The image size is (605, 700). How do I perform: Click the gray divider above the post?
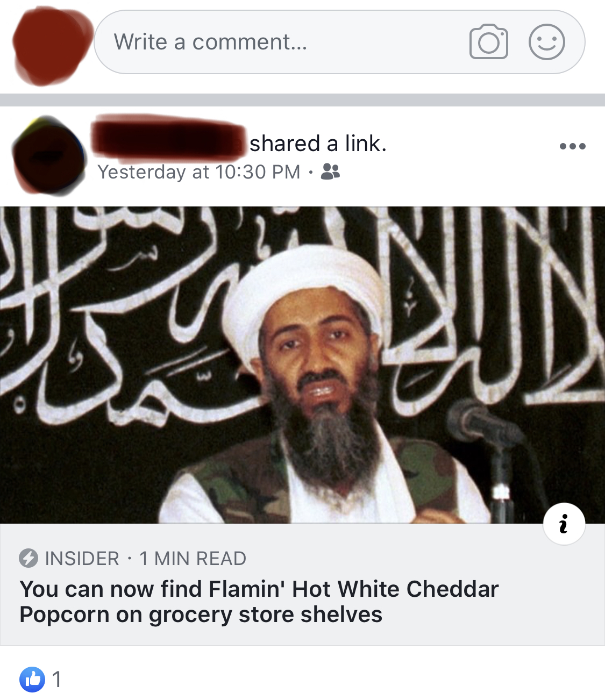pyautogui.click(x=302, y=100)
